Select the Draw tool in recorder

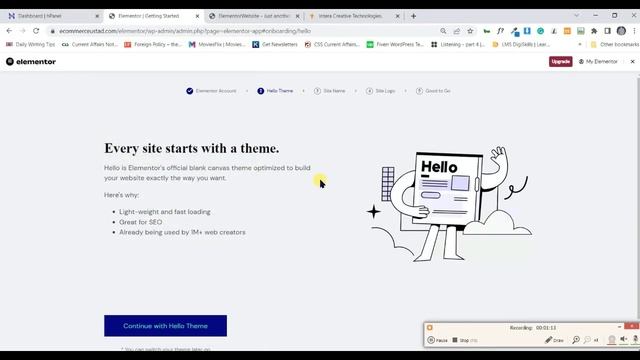[x=554, y=340]
